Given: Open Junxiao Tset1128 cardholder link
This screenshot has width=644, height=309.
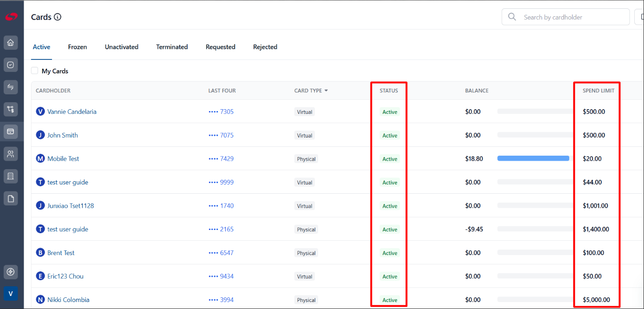Looking at the screenshot, I should 71,205.
